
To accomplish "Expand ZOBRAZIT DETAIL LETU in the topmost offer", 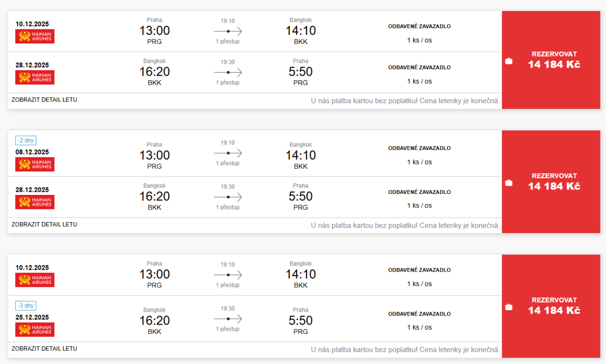I will 44,100.
